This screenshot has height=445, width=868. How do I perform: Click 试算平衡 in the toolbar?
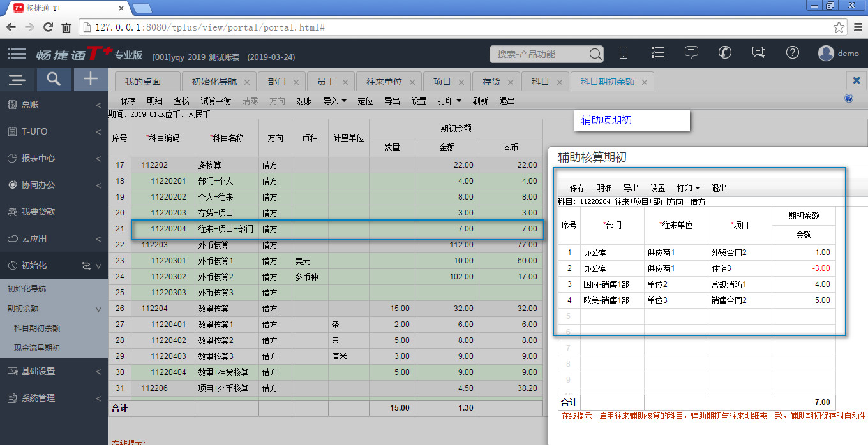216,101
